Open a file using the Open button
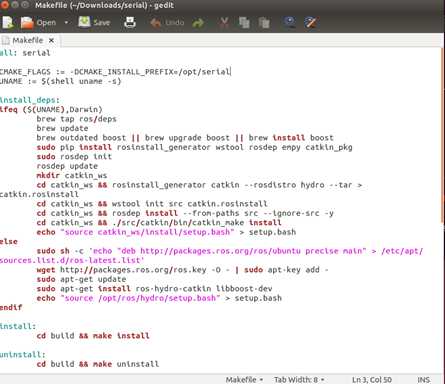445x384 pixels. [38, 23]
